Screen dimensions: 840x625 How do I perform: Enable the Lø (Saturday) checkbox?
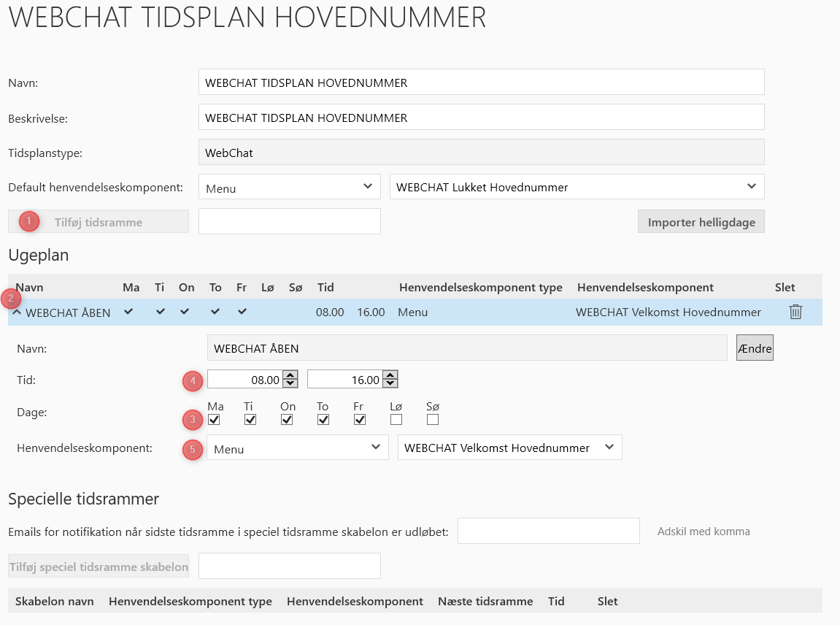tap(396, 420)
